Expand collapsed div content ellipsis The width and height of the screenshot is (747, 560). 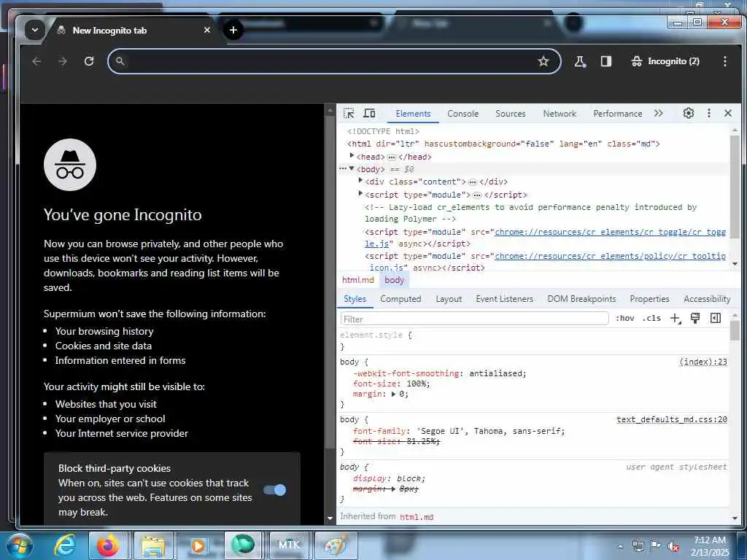pos(473,182)
